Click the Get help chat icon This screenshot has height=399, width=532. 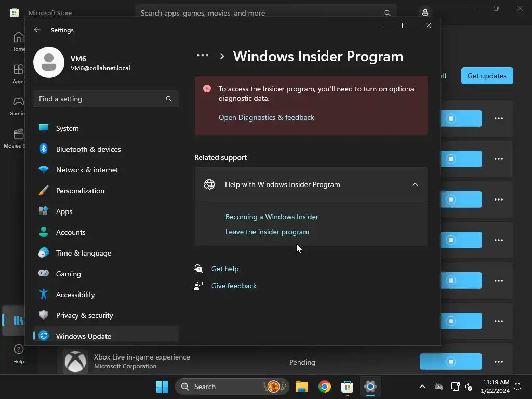(x=198, y=269)
